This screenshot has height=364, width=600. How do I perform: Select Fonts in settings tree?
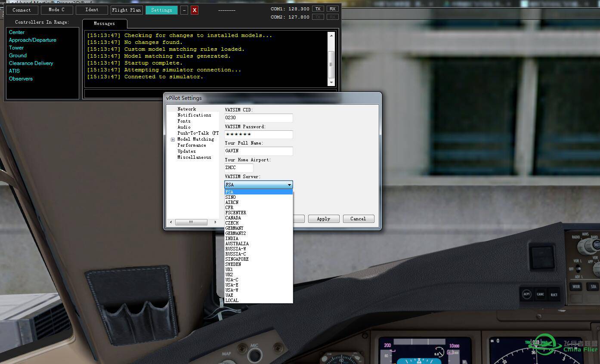(184, 121)
